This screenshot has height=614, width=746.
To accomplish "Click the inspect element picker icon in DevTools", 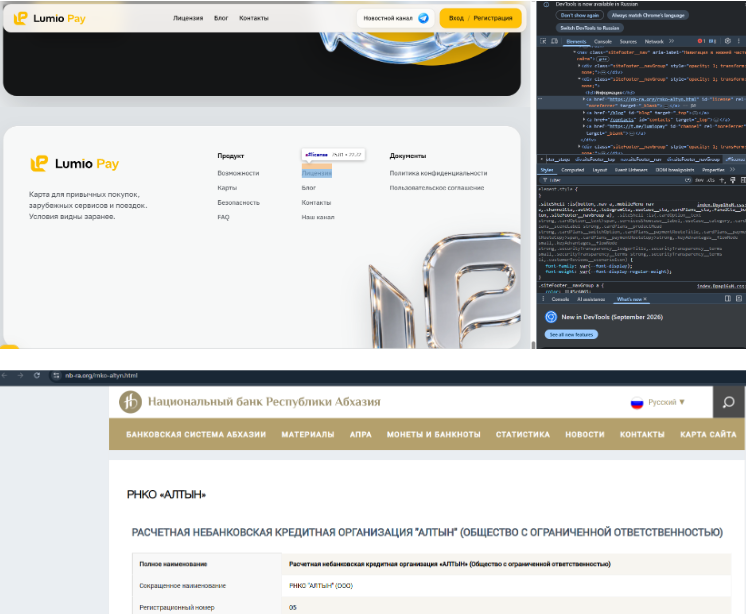I will pyautogui.click(x=543, y=41).
